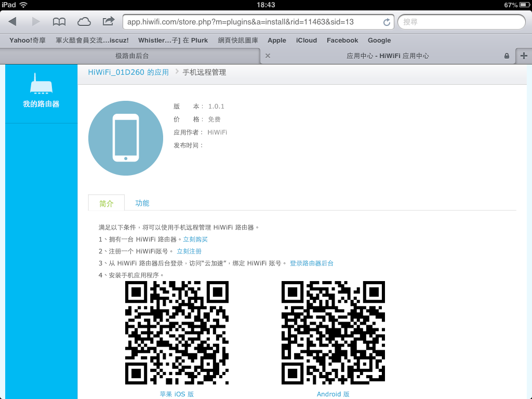Click the 苹果 iOS 版 link
Viewport: 532px width, 399px height.
click(x=177, y=394)
